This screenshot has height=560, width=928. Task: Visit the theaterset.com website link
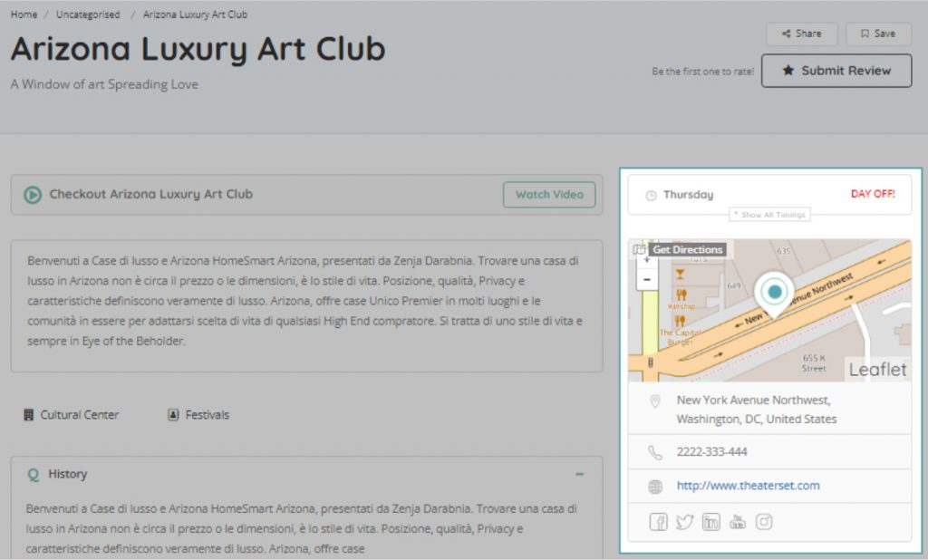coord(748,486)
